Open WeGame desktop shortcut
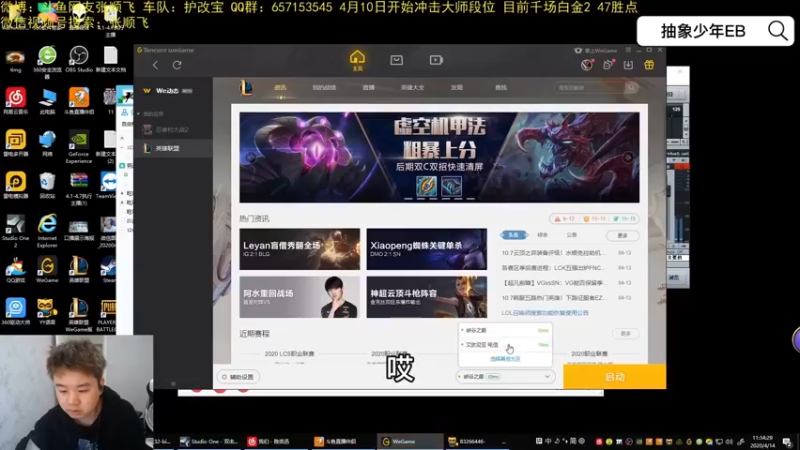This screenshot has height=450, width=800. (x=47, y=269)
